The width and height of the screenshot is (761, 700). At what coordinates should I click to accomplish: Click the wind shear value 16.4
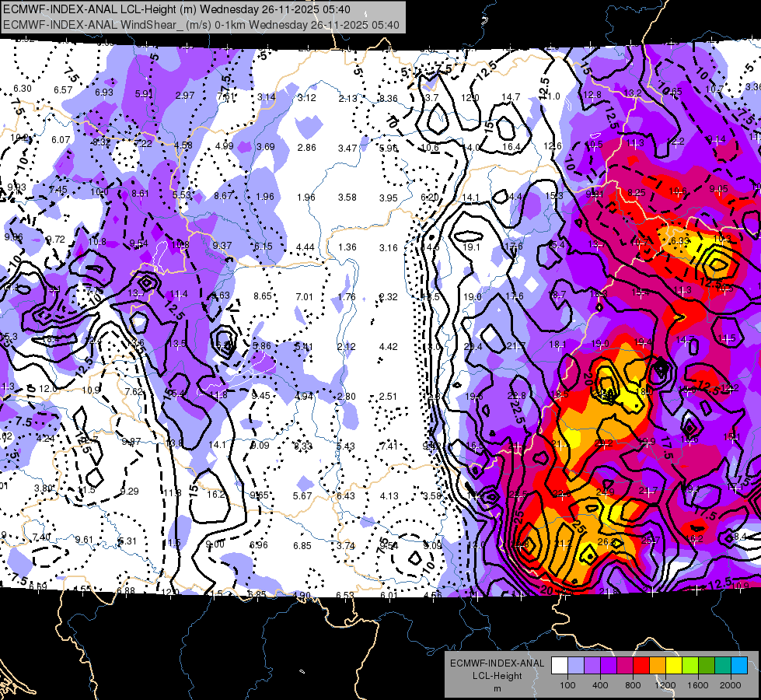[511, 147]
